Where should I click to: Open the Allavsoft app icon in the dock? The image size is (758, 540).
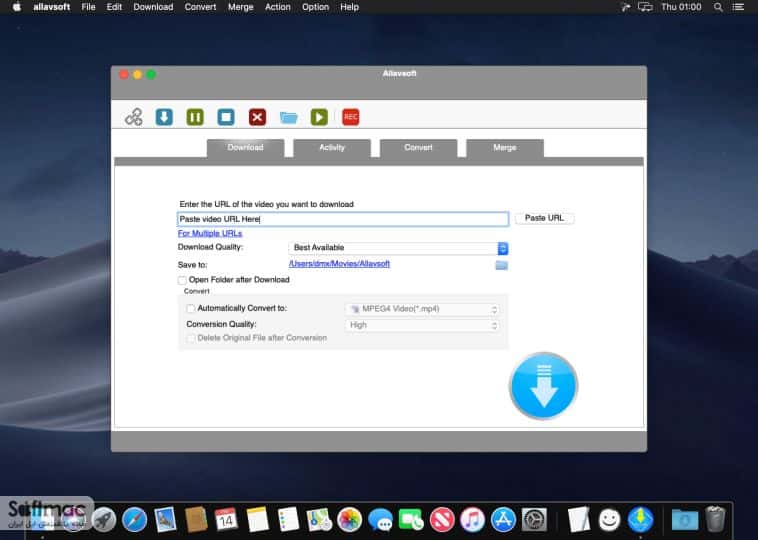[641, 520]
